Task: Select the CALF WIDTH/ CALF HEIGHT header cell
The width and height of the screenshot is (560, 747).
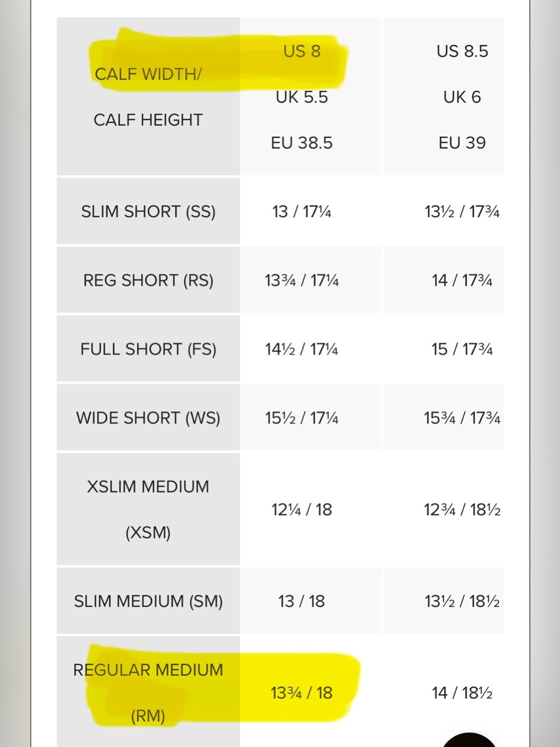Action: 148,96
